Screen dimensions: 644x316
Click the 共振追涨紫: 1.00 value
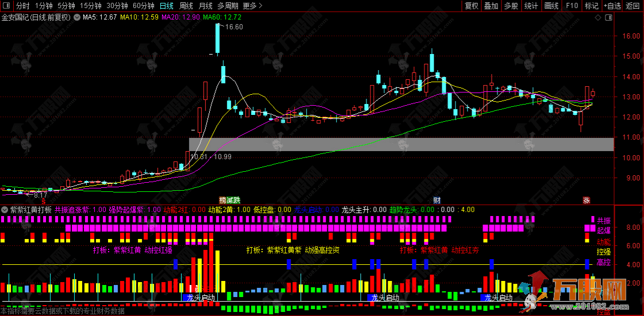click(80, 210)
